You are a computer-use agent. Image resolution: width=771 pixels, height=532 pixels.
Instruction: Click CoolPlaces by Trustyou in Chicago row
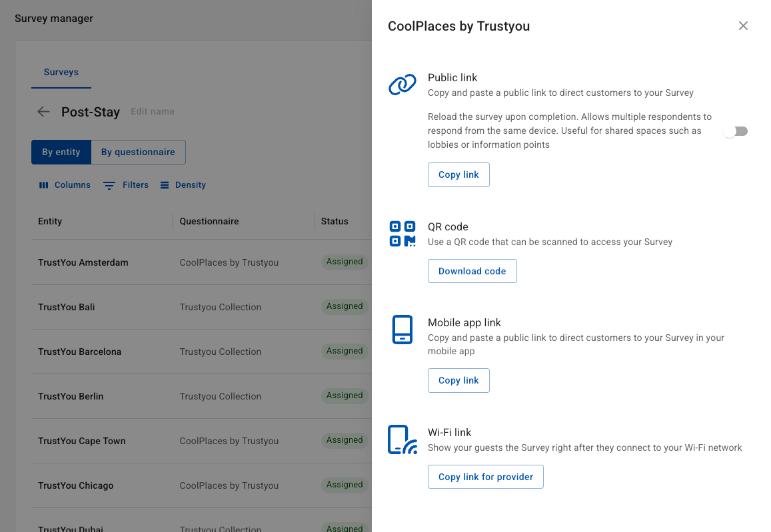(229, 486)
